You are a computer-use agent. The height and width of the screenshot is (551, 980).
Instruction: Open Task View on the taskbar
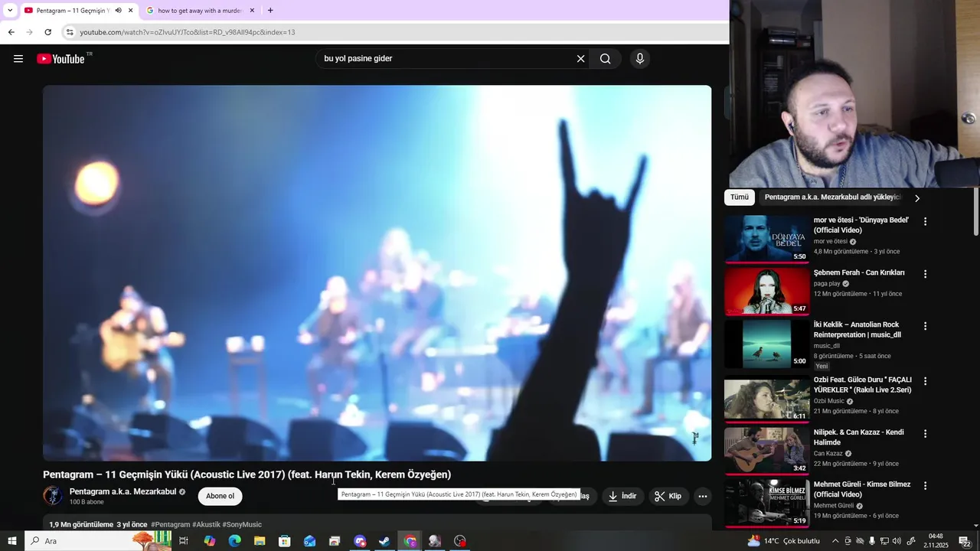coord(184,541)
